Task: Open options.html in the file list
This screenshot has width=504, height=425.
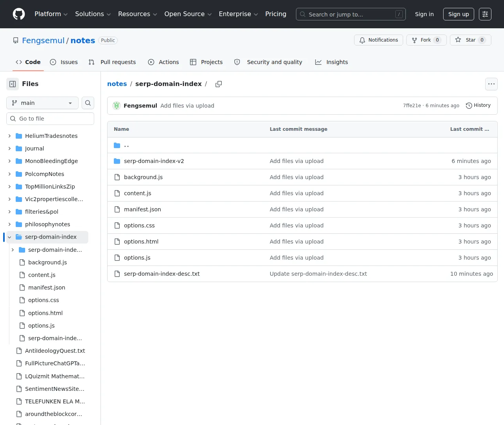Action: [x=141, y=242]
